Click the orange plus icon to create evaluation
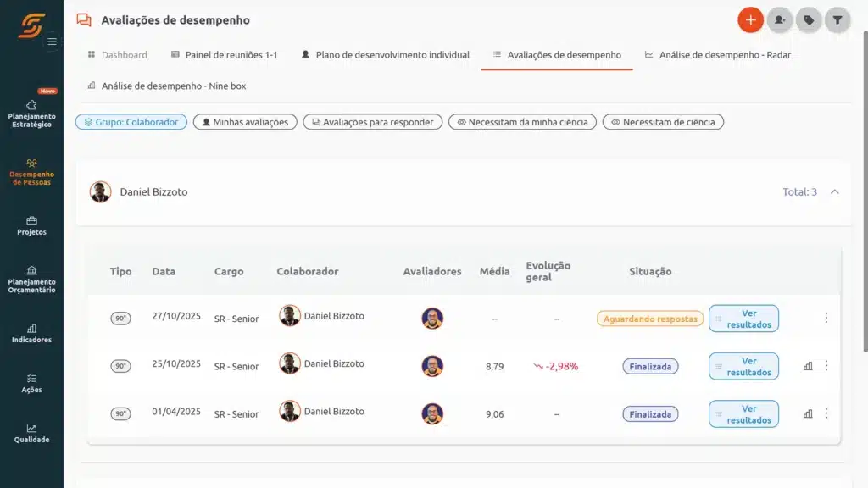Image resolution: width=868 pixels, height=488 pixels. [751, 19]
